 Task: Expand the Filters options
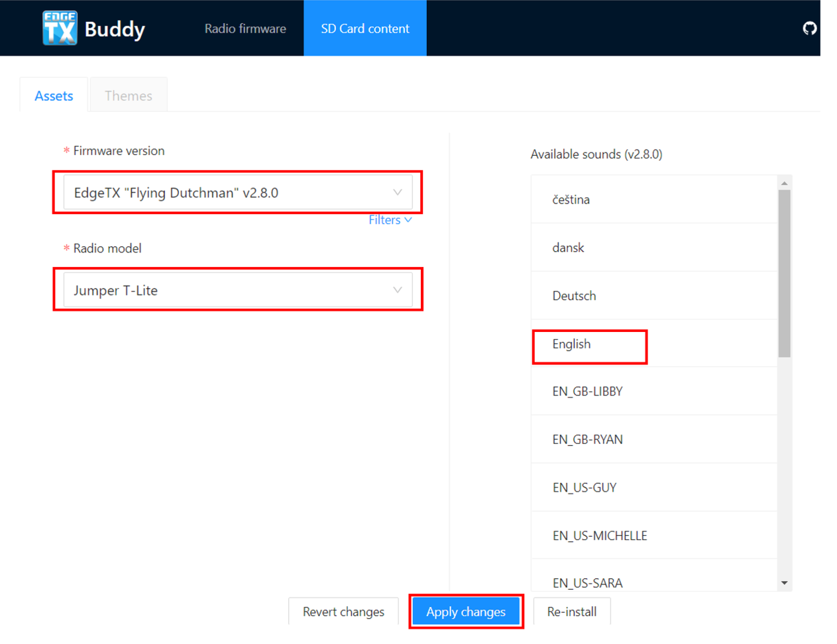(390, 220)
